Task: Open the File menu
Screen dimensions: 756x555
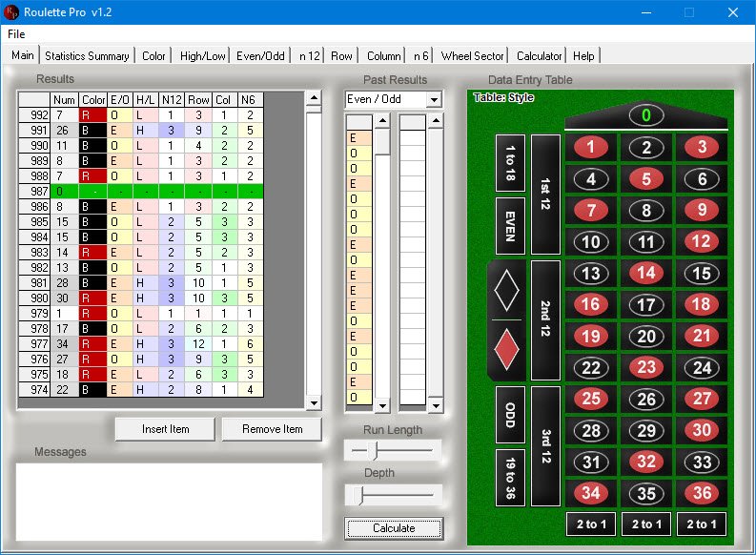Action: pyautogui.click(x=16, y=34)
